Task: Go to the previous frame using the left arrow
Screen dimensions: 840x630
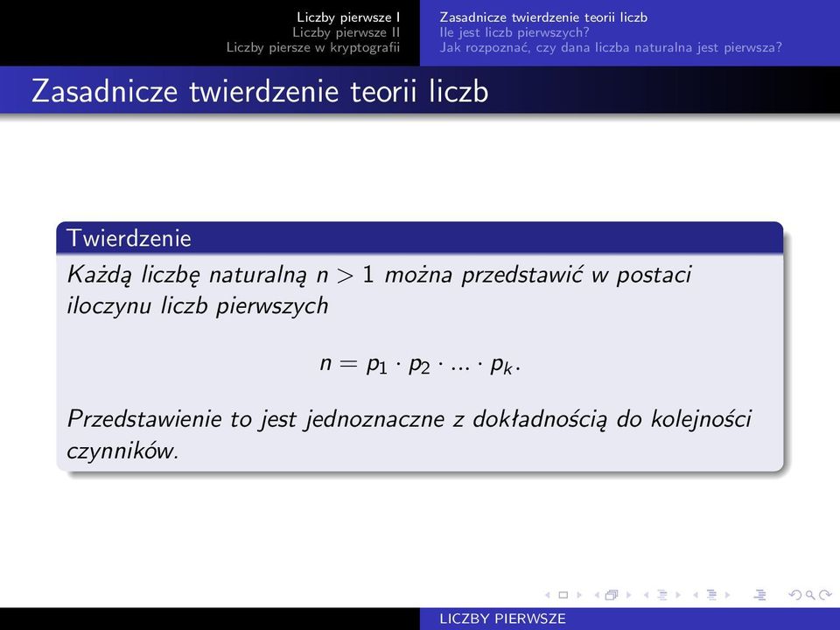Action: point(597,595)
